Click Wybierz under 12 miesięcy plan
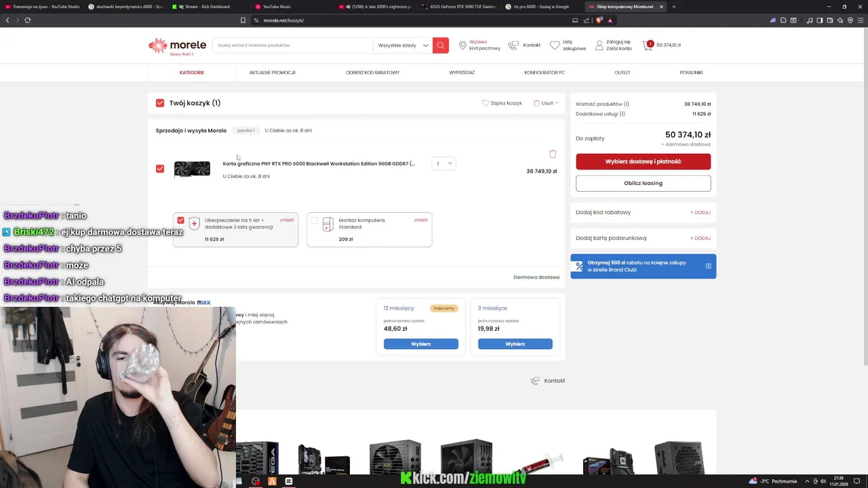This screenshot has height=488, width=868. click(421, 344)
